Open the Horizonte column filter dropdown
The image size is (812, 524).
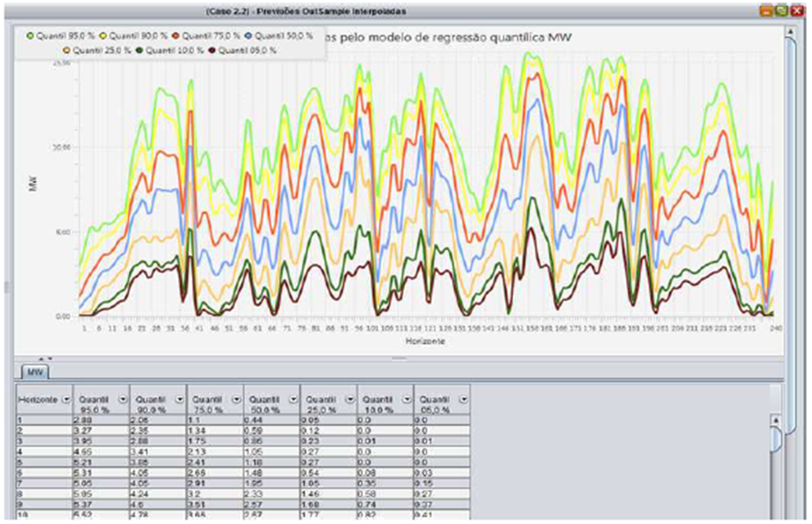click(67, 399)
